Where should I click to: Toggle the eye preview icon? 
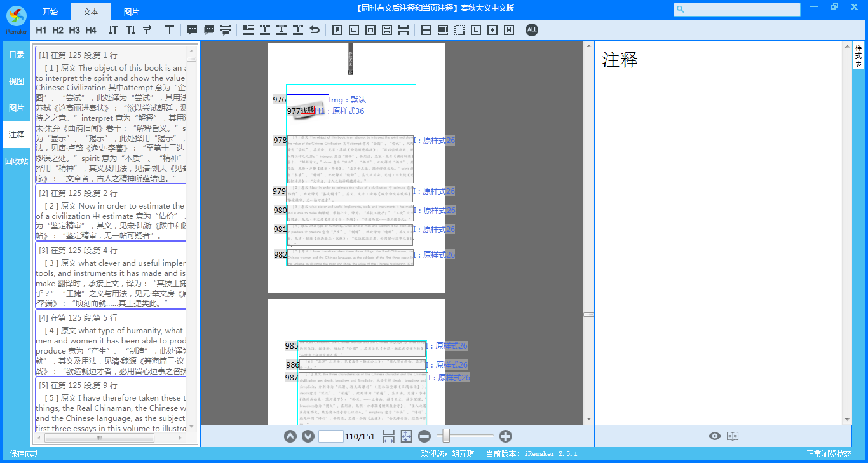point(715,436)
